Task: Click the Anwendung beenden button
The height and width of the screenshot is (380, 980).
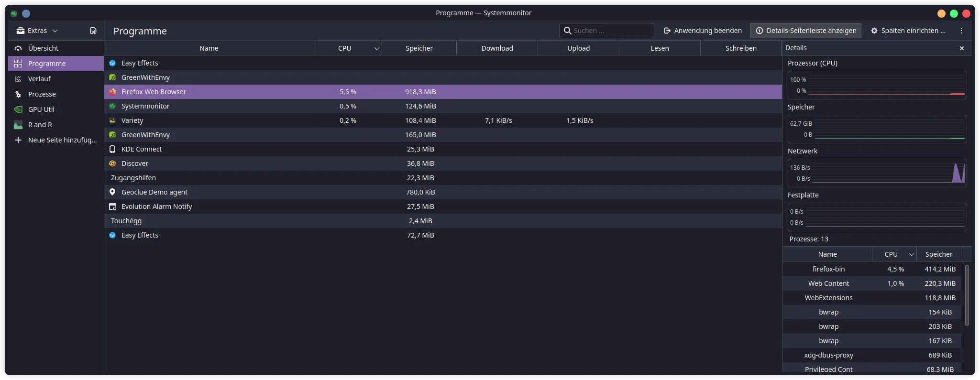Action: [703, 31]
